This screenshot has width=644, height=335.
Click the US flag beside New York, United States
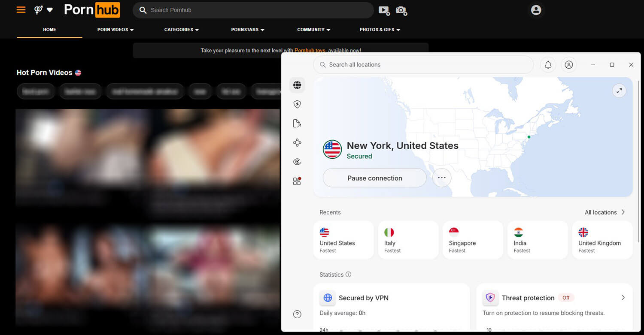(332, 149)
